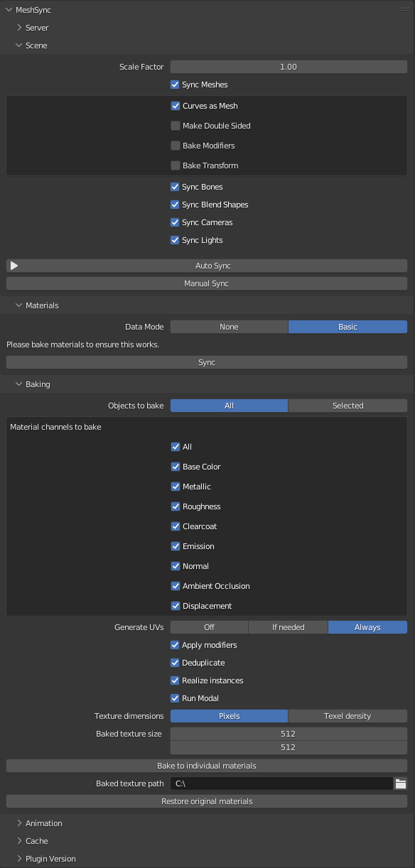Click the MeshSync panel drag grip icon

(404, 10)
